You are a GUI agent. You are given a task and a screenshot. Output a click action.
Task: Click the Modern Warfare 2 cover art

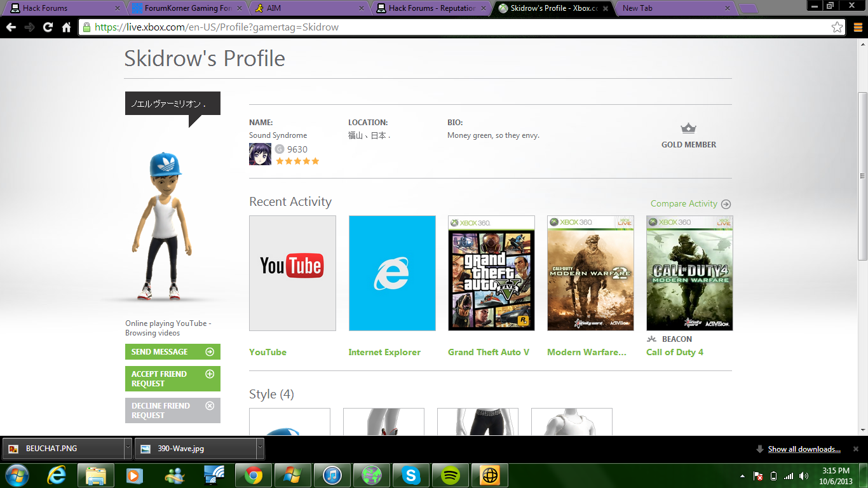coord(590,273)
